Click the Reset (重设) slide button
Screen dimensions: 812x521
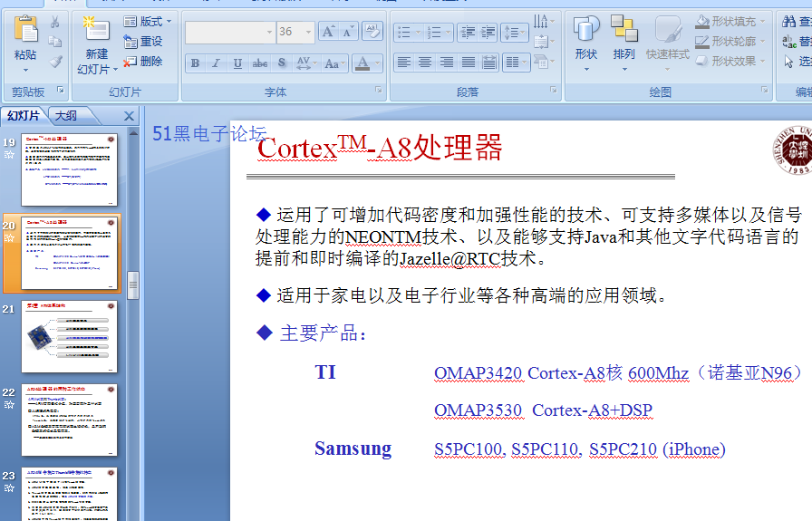[x=143, y=42]
